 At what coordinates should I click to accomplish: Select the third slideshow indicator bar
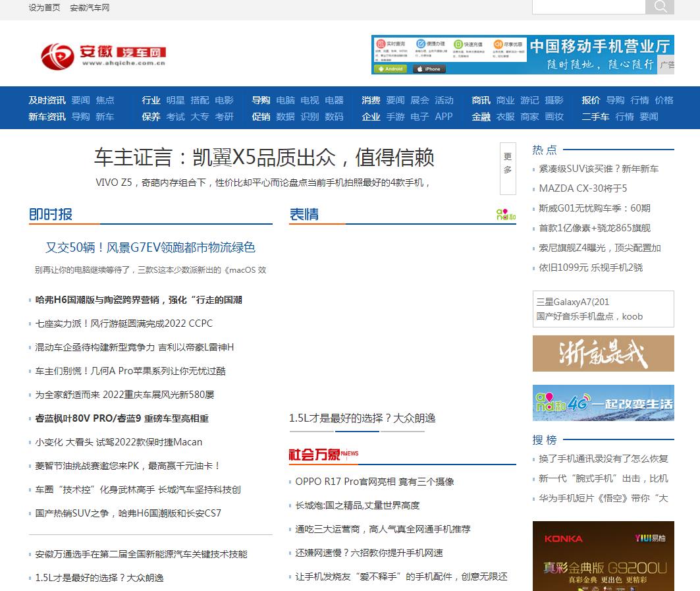point(402,432)
